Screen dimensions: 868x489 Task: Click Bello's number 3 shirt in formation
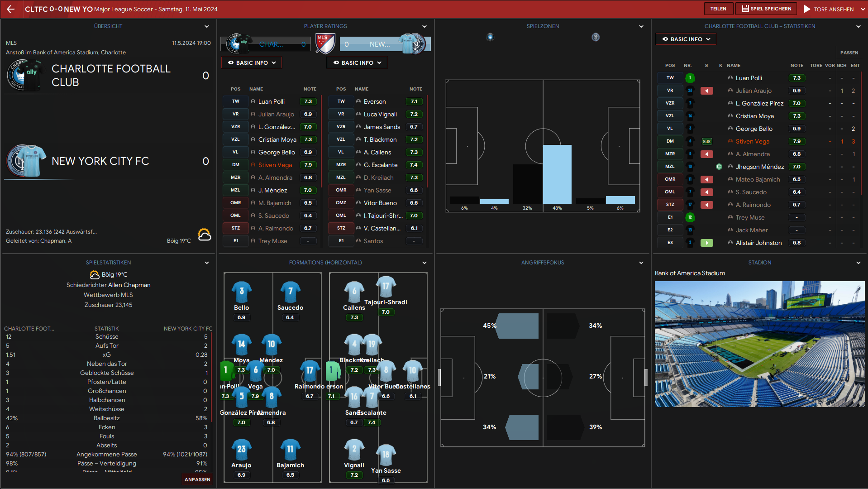coord(242,292)
